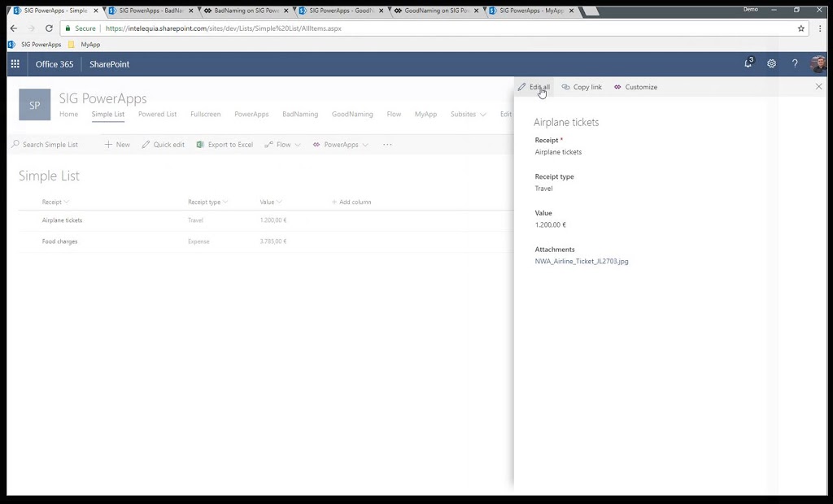Open the toolbar overflow ellipsis menu
The width and height of the screenshot is (833, 504).
(x=387, y=145)
